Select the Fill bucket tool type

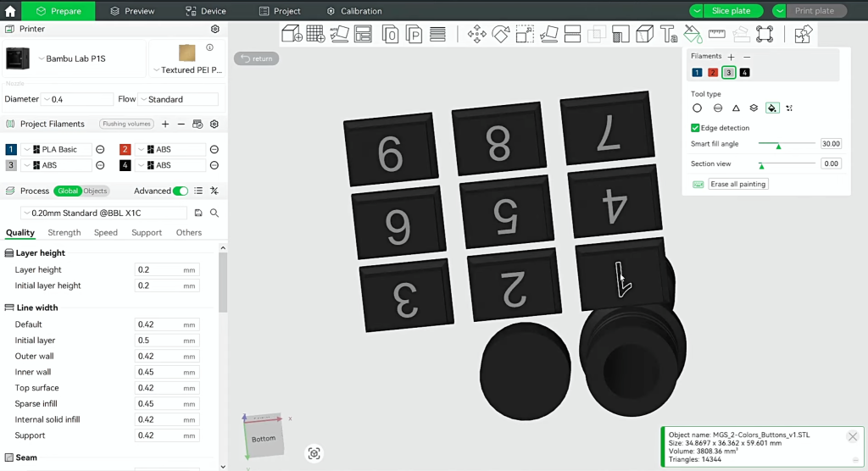coord(772,108)
